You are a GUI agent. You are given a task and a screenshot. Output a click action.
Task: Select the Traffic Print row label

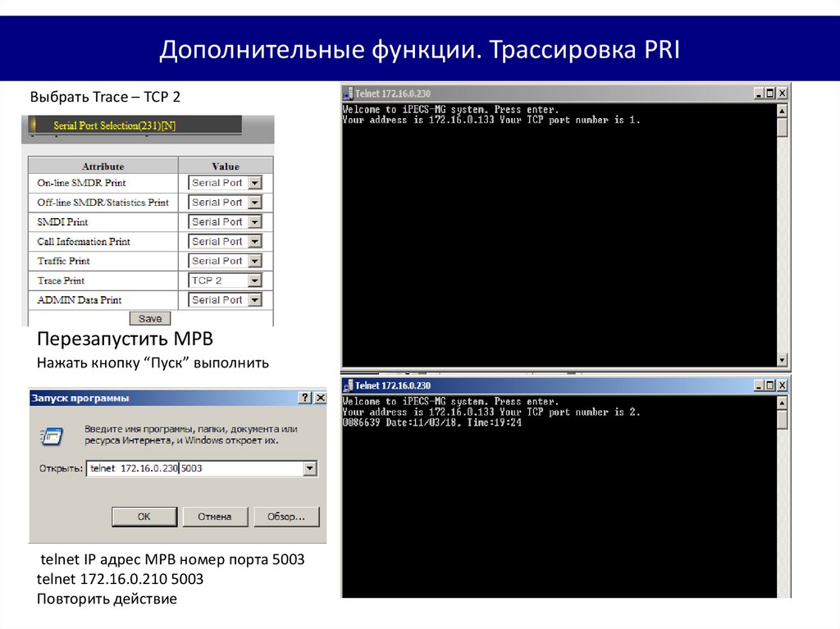[x=64, y=261]
